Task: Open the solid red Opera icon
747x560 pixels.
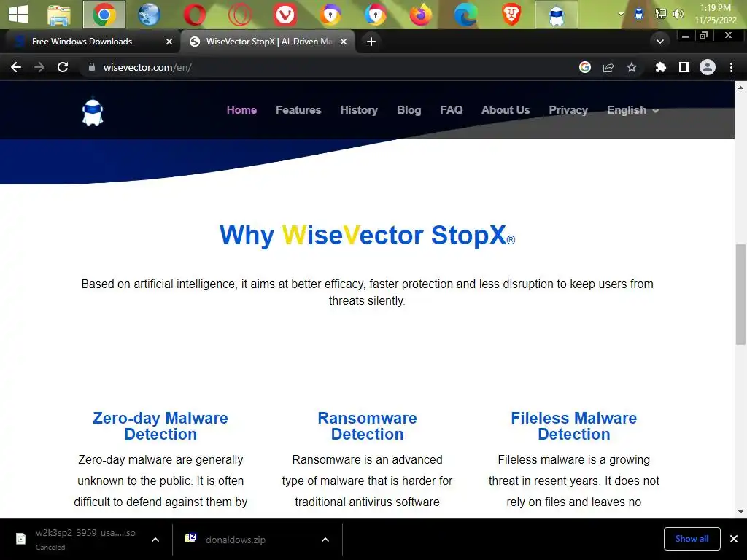Action: pos(194,15)
